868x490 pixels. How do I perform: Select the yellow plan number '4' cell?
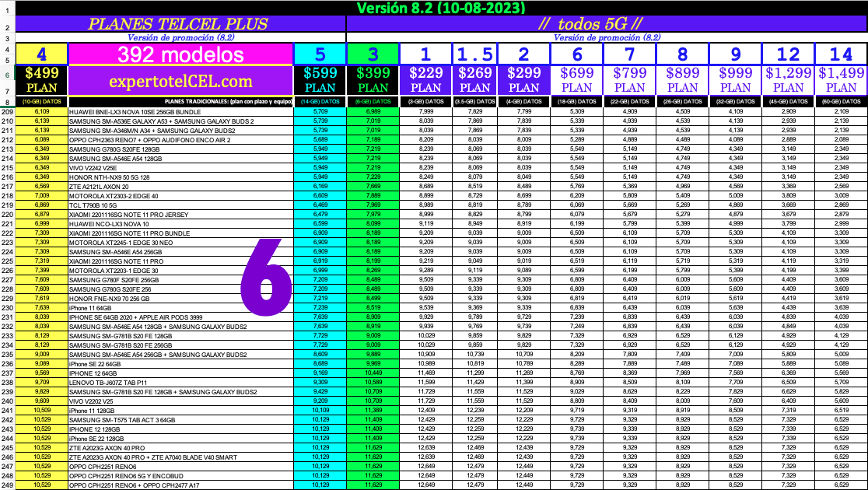[41, 54]
